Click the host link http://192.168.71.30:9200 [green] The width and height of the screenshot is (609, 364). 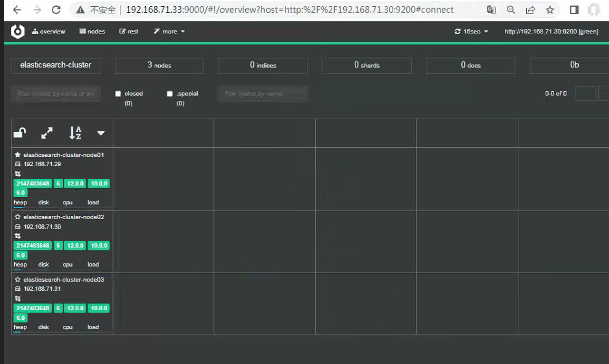[551, 31]
